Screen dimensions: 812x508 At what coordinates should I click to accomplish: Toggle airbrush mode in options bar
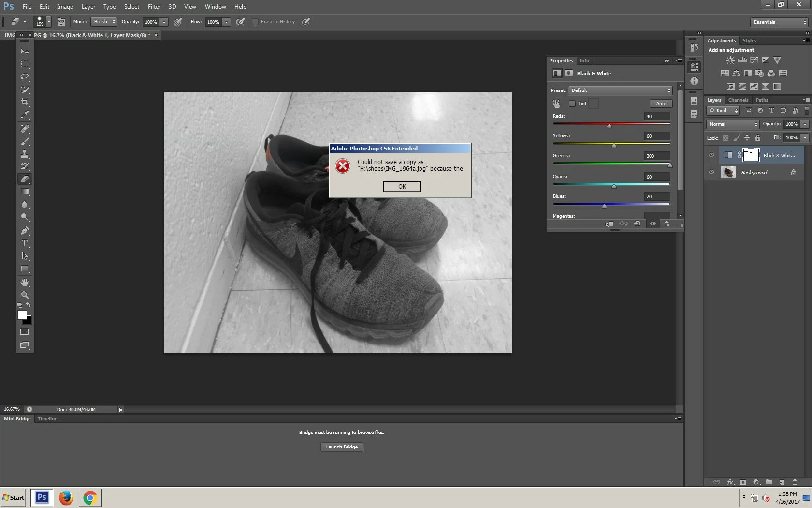pos(240,22)
